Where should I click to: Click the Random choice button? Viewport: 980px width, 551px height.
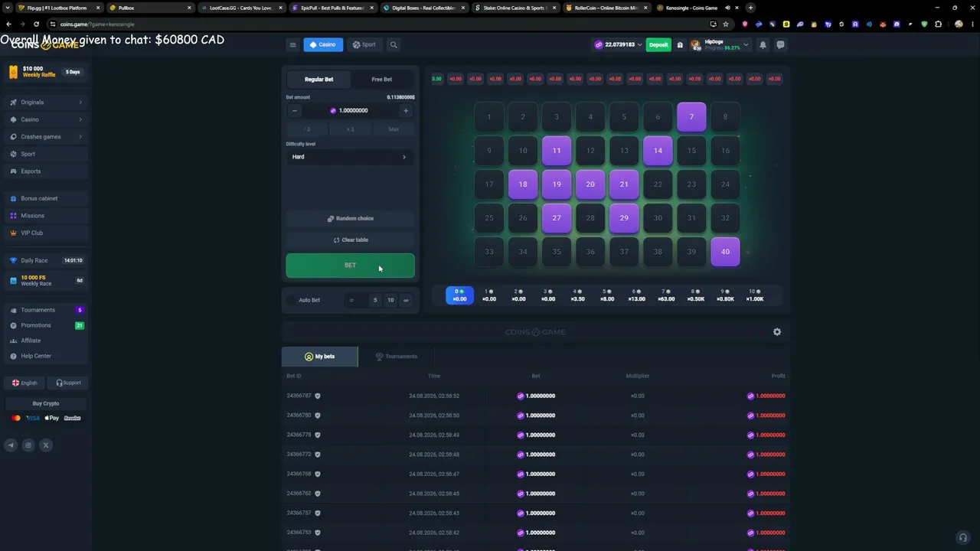(350, 219)
